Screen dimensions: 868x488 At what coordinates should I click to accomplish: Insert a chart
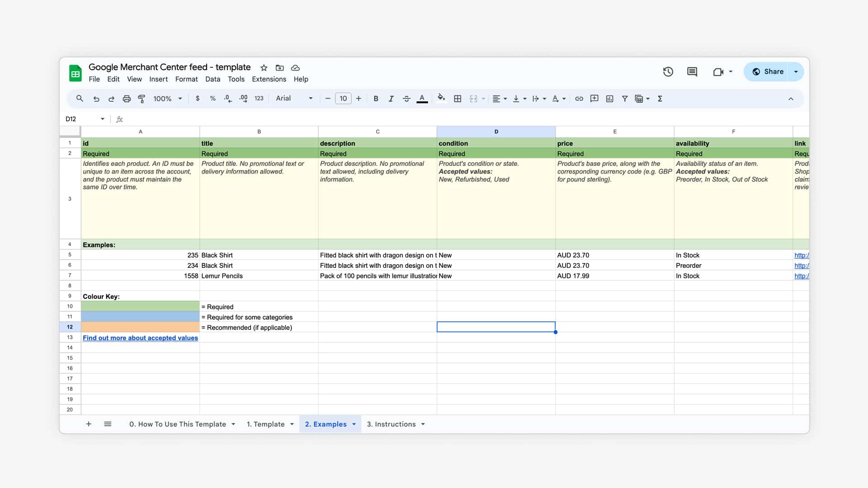[x=609, y=99]
